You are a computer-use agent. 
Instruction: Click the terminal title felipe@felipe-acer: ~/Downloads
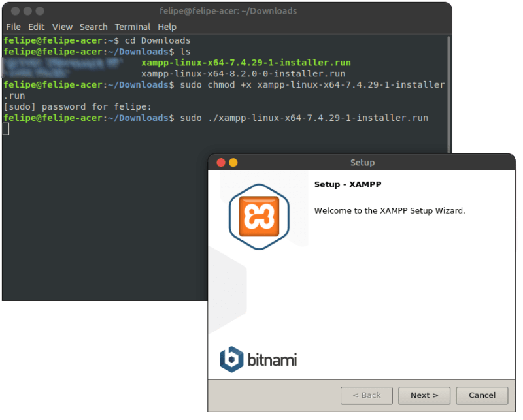coord(228,11)
